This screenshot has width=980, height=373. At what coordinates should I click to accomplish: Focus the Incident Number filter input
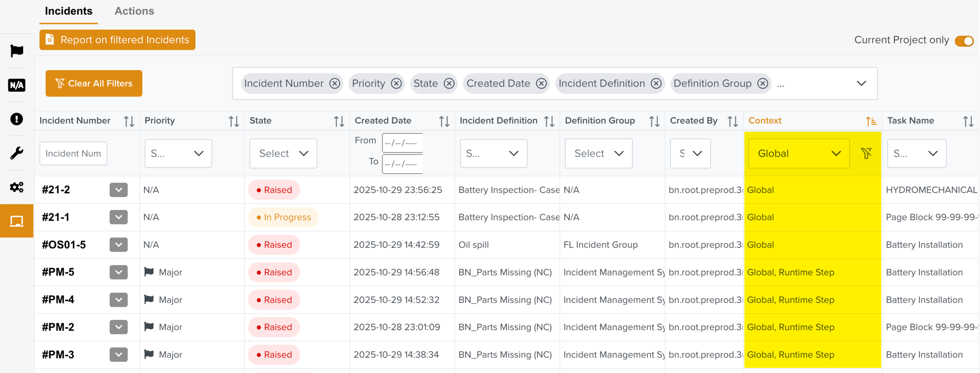pos(73,154)
